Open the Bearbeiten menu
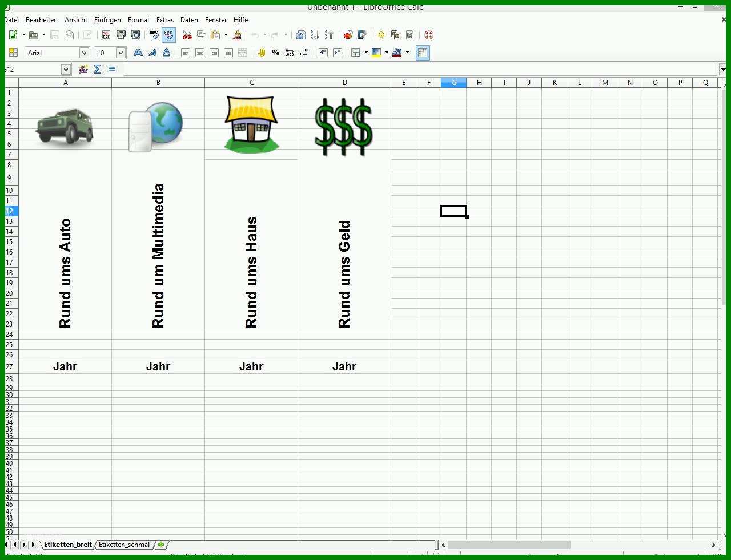Viewport: 731px width, 560px height. pos(42,20)
